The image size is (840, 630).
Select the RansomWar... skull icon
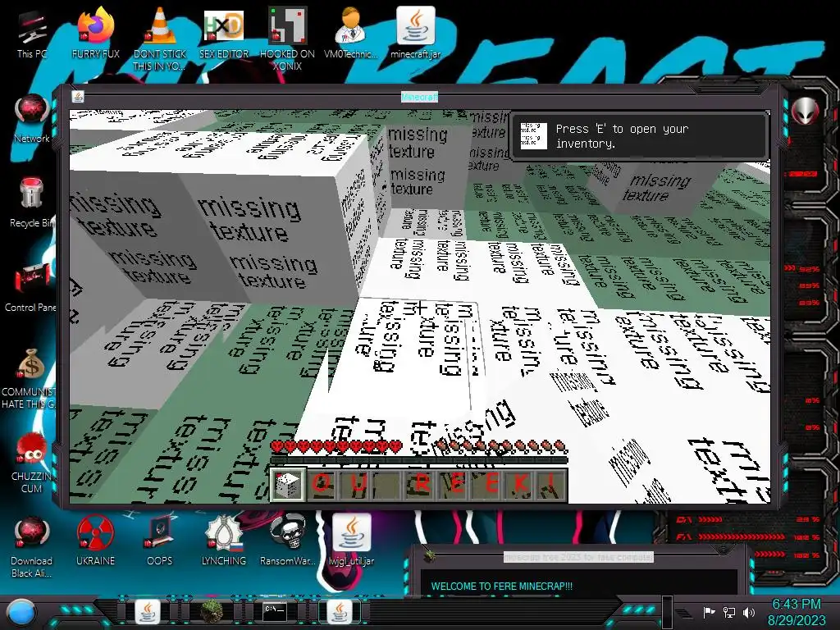288,541
